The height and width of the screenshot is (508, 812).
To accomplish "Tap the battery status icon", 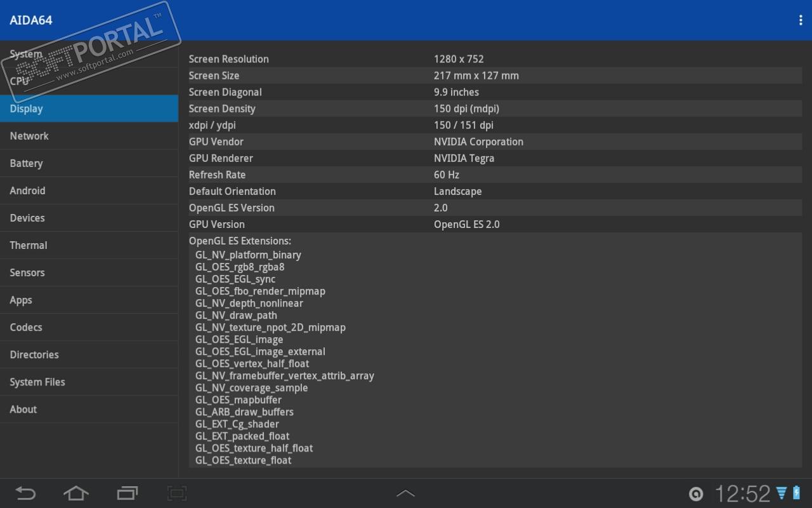I will (x=797, y=493).
